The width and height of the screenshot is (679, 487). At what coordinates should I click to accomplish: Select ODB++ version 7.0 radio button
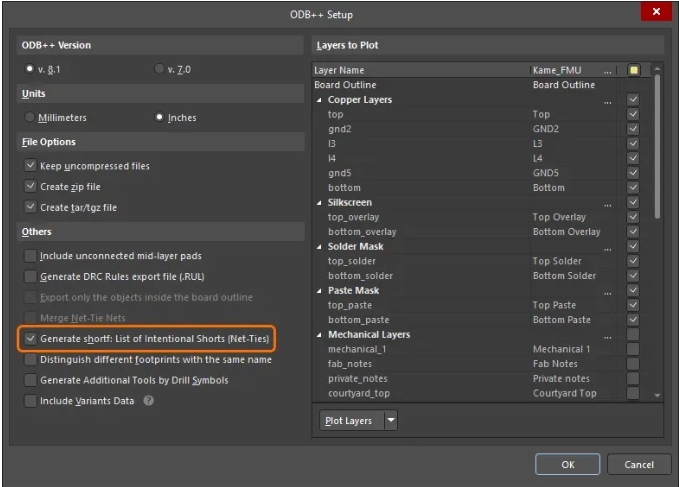pos(159,69)
